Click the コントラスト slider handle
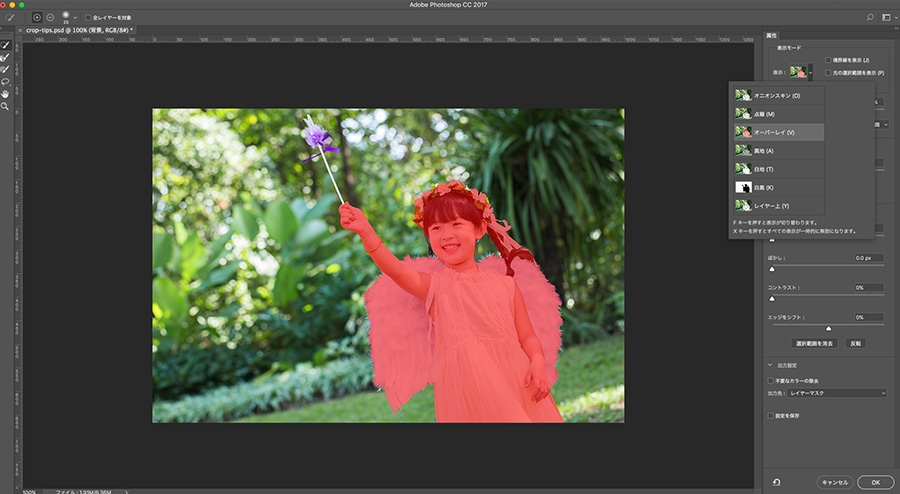Image resolution: width=900 pixels, height=494 pixels. 772,299
